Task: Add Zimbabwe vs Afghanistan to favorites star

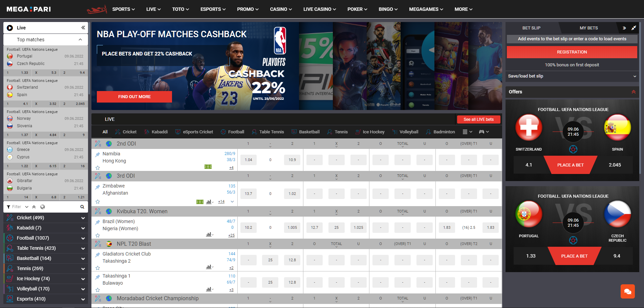Action: pos(98,201)
